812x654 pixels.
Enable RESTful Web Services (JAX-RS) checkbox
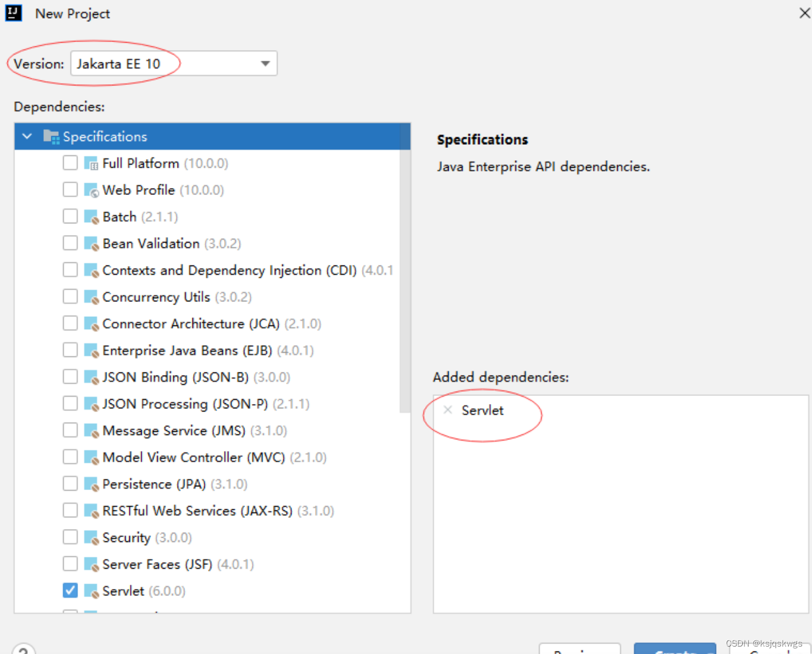[70, 510]
